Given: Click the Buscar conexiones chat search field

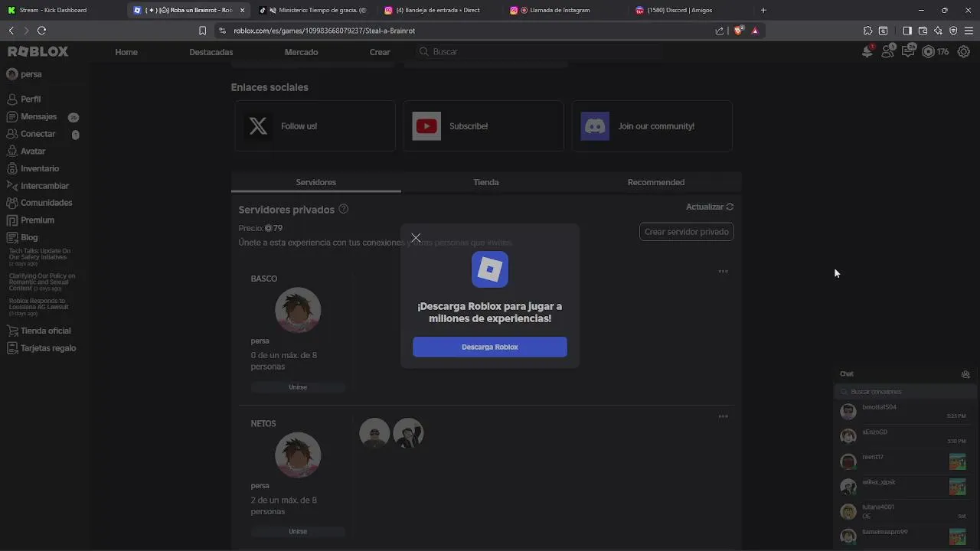Looking at the screenshot, I should coord(905,391).
